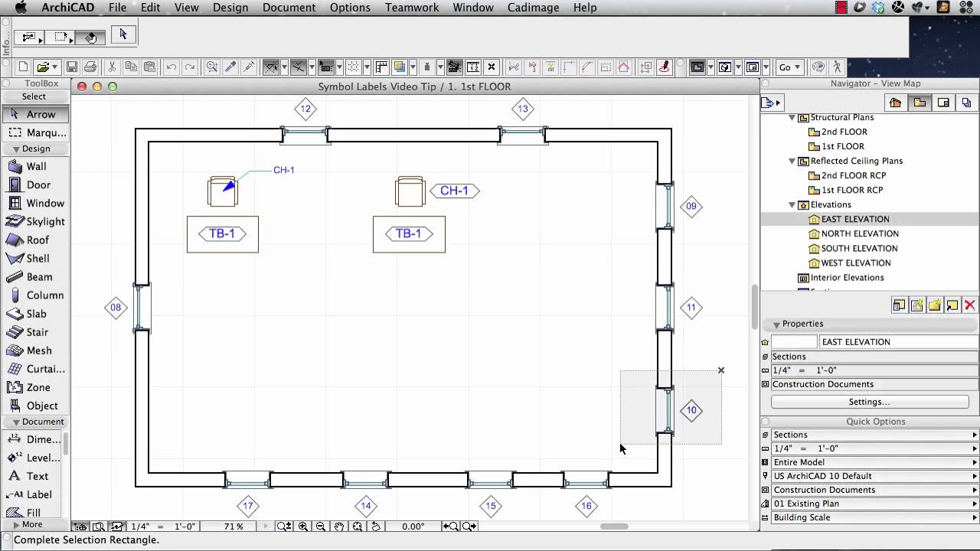Select the Column tool

tap(35, 295)
